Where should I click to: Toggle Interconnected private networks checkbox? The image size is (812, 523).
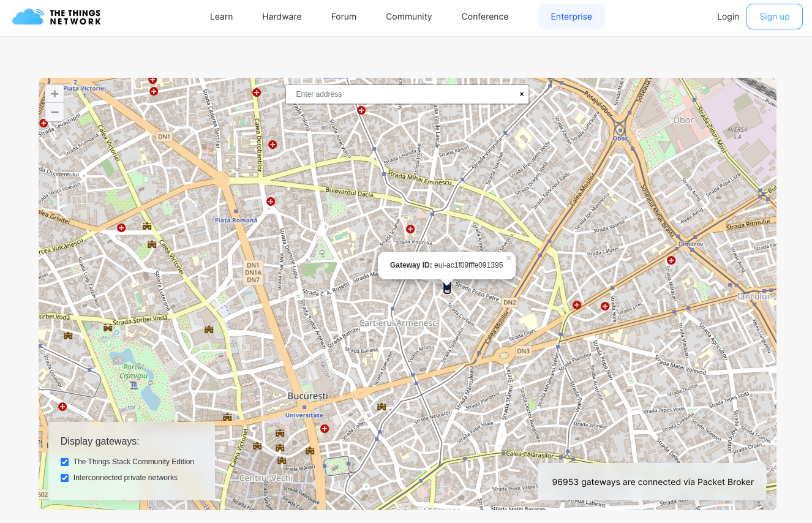click(64, 478)
